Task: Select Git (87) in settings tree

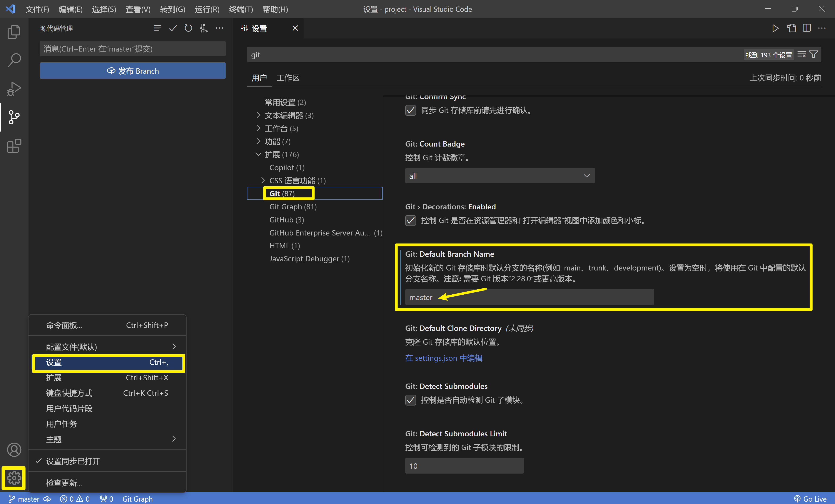Action: 315,193
